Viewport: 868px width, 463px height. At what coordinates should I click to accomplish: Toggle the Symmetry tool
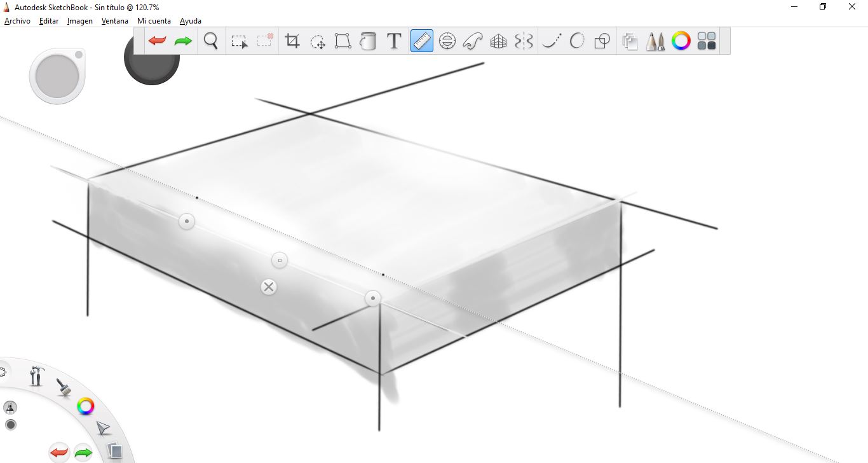524,41
